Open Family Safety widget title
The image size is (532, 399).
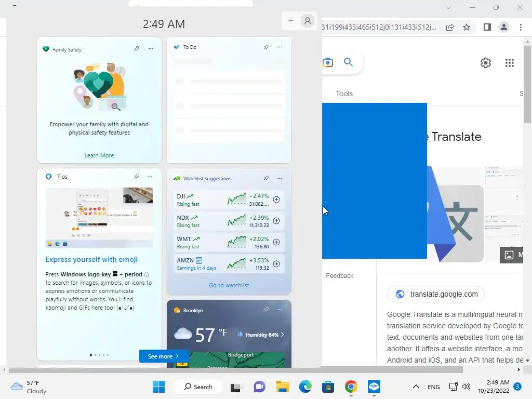point(67,49)
